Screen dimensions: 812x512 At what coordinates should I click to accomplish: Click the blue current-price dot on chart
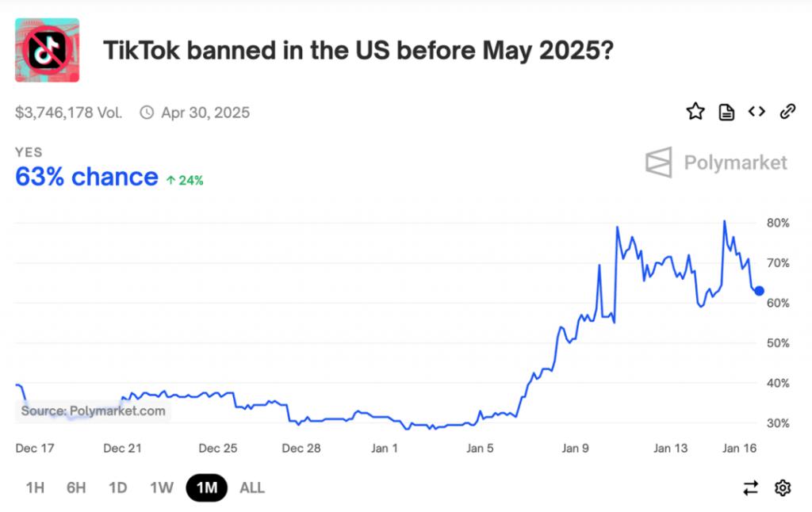(x=759, y=291)
